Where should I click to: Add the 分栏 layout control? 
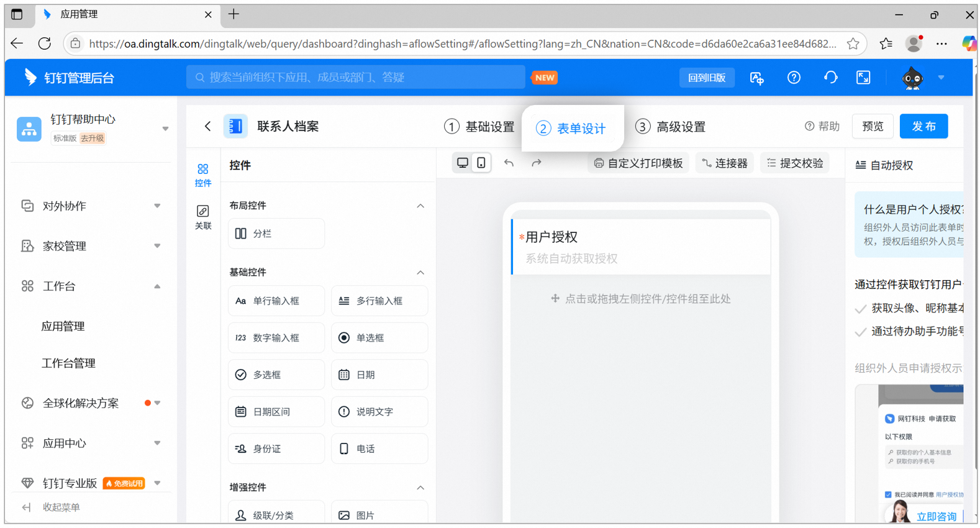pos(276,234)
